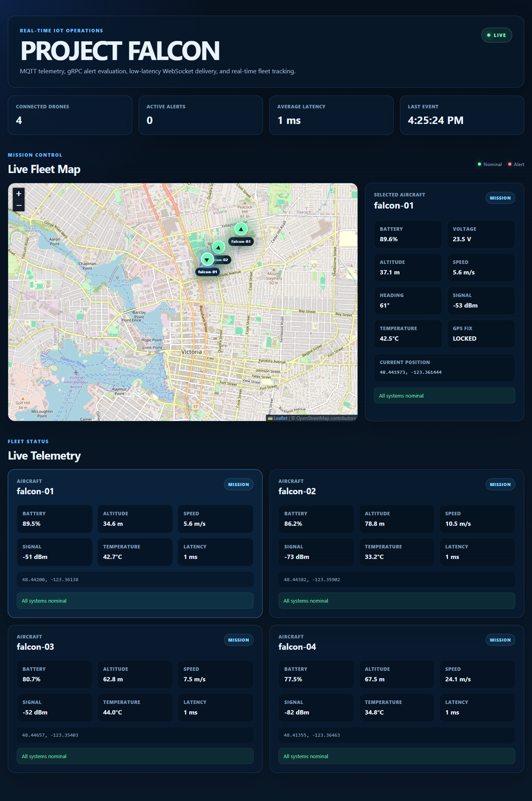
Task: Select the falcon-01 drone marker on map
Action: click(x=207, y=259)
